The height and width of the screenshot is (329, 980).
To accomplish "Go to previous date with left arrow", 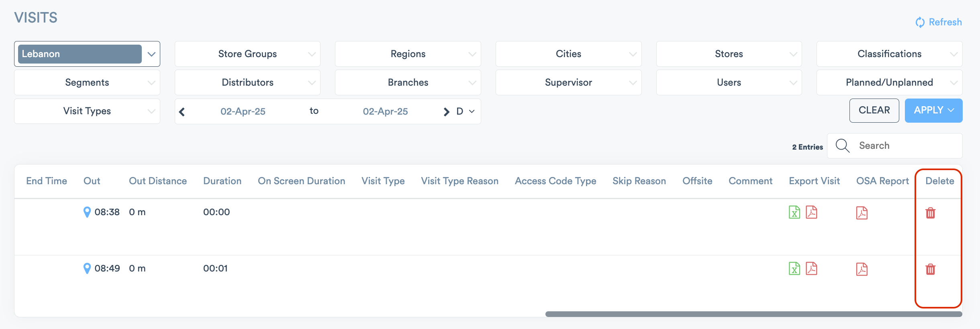I will point(182,111).
